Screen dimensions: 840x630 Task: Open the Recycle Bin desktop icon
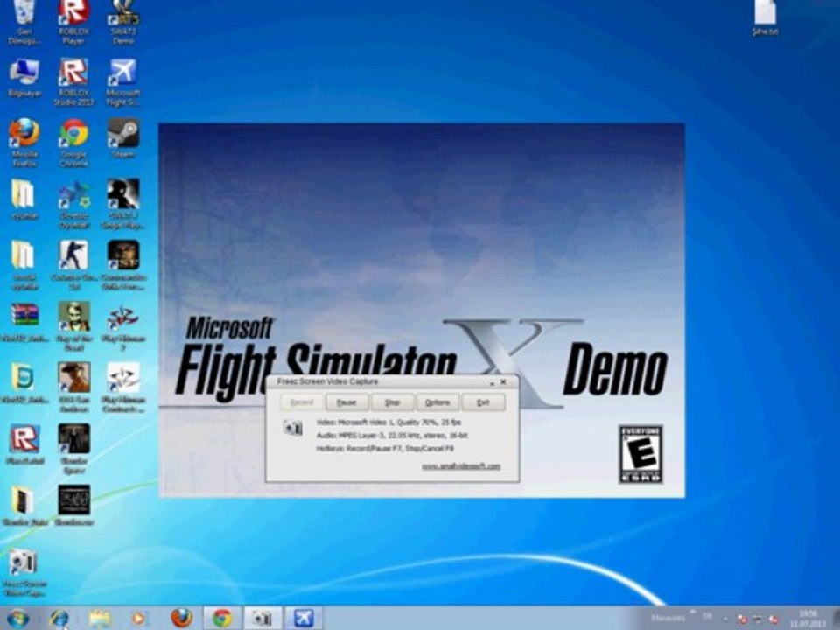pyautogui.click(x=24, y=23)
